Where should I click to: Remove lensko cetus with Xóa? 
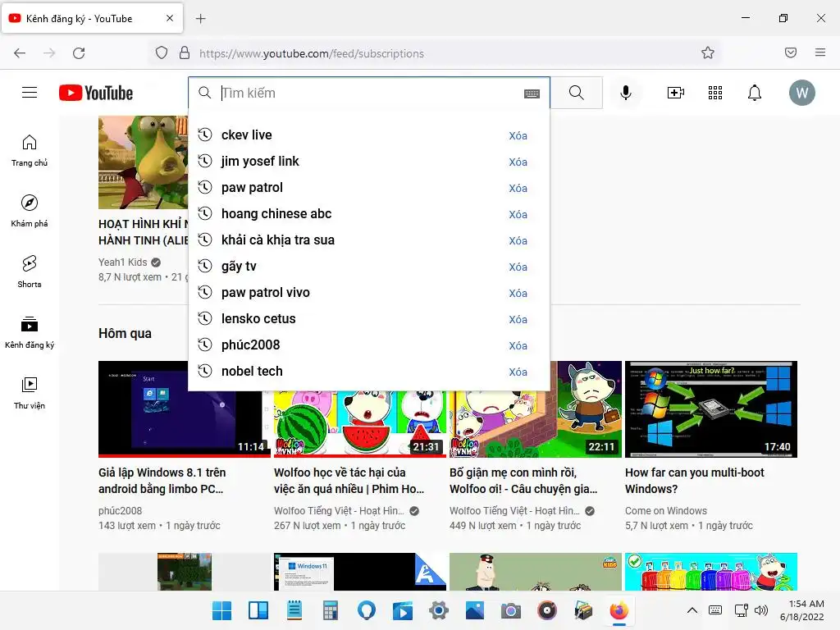[518, 319]
